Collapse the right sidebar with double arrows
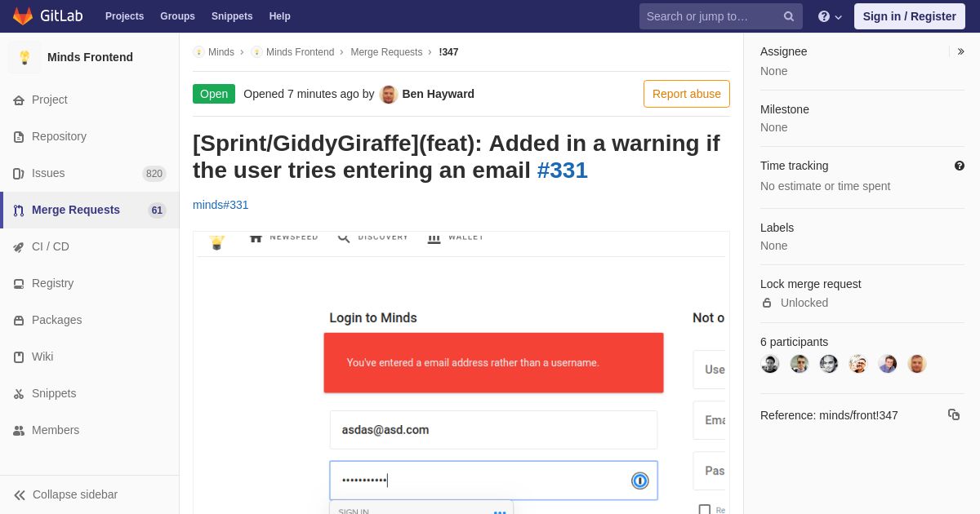The width and height of the screenshot is (980, 514). coord(961,51)
